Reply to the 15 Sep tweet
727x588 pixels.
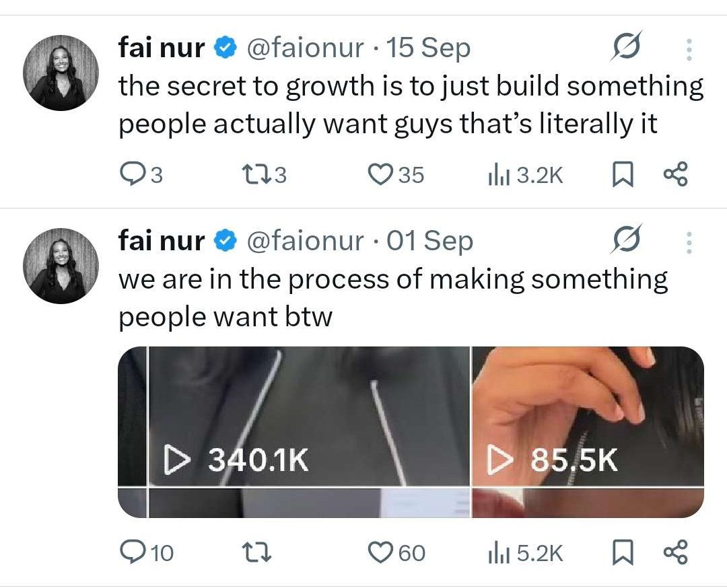[141, 175]
